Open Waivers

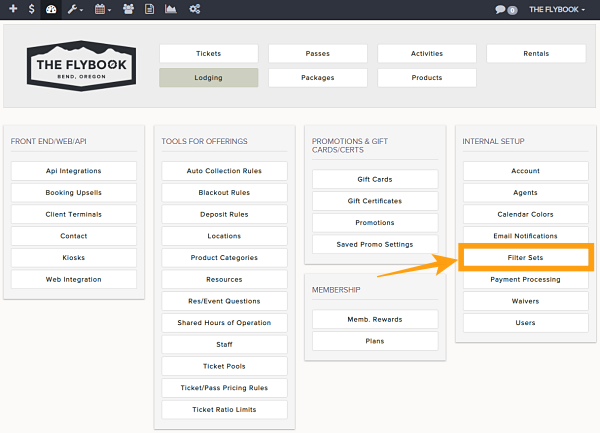click(x=526, y=301)
